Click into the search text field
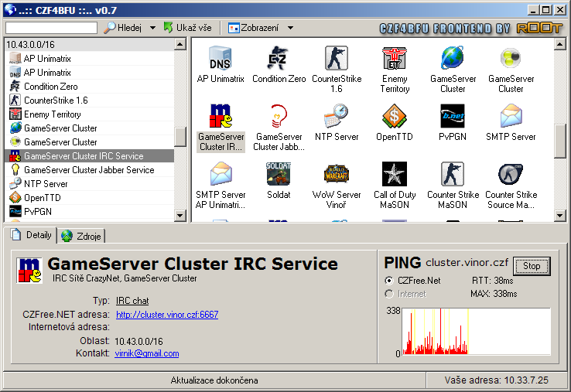The height and width of the screenshot is (392, 571). pos(51,28)
